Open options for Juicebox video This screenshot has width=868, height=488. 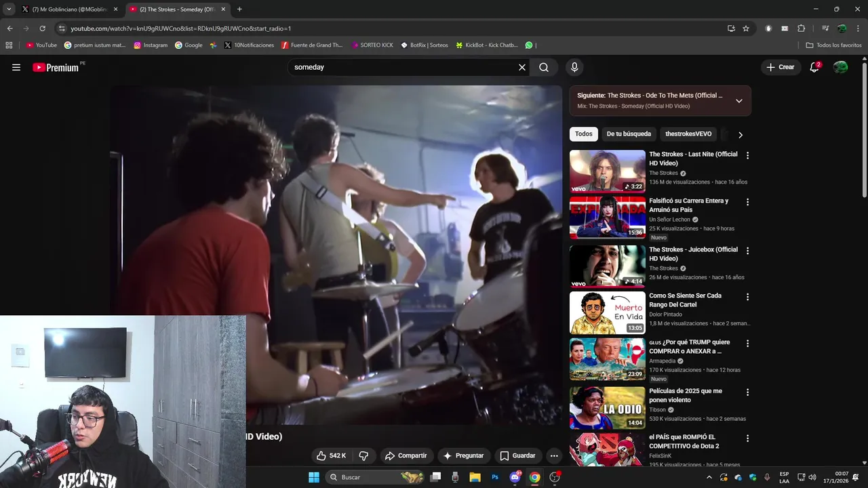pos(747,251)
